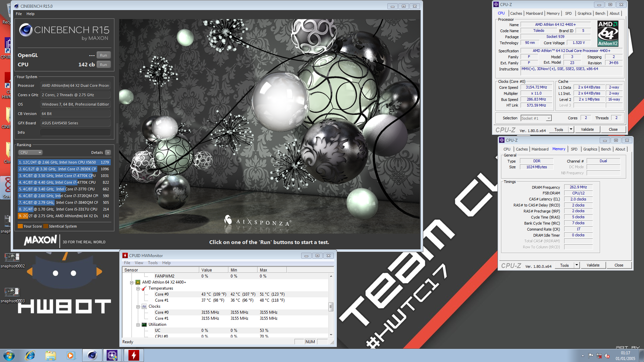The height and width of the screenshot is (362, 644).
Task: Click HWMonitor title bar lightning icon
Action: tap(125, 255)
